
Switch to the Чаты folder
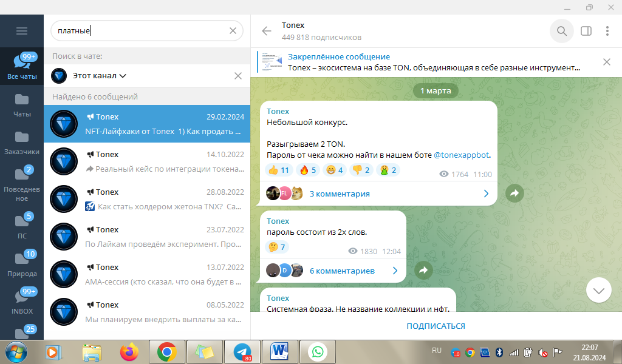pyautogui.click(x=22, y=106)
